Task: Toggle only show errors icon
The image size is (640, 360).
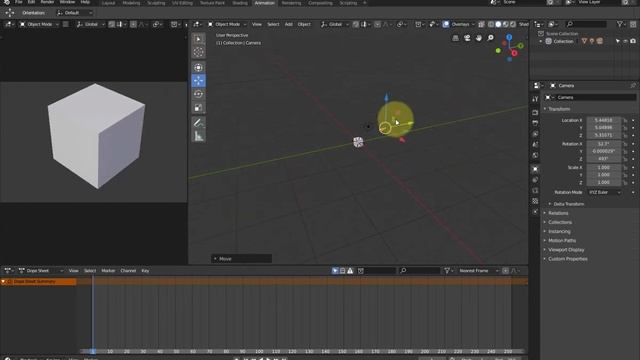Action: pyautogui.click(x=350, y=271)
